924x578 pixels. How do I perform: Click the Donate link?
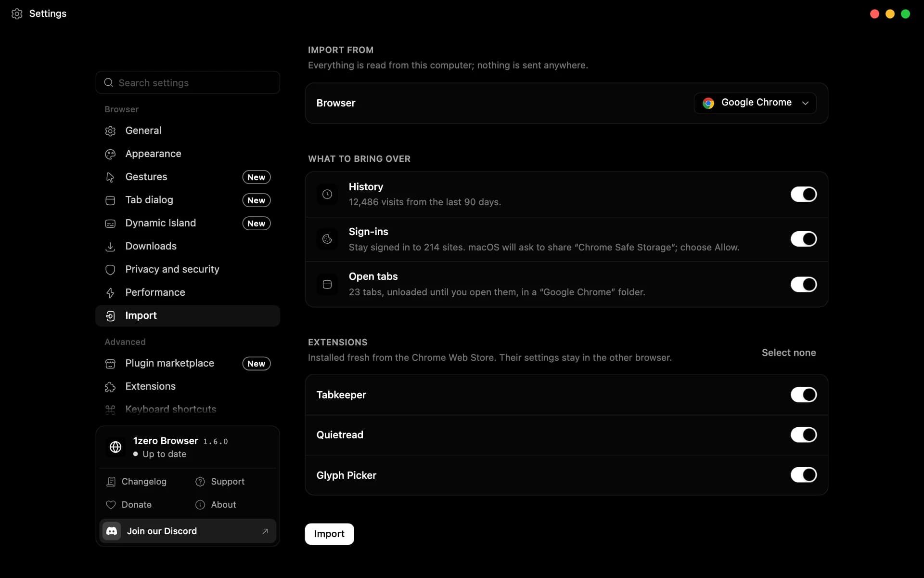pyautogui.click(x=128, y=505)
